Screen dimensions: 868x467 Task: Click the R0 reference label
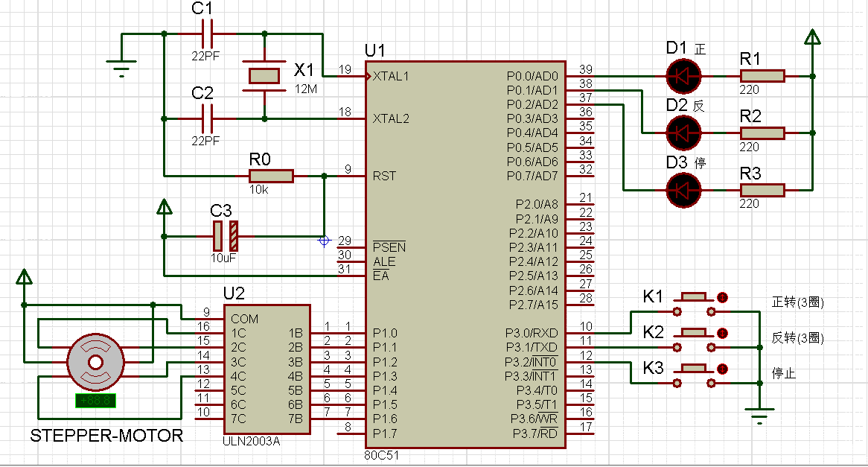260,159
